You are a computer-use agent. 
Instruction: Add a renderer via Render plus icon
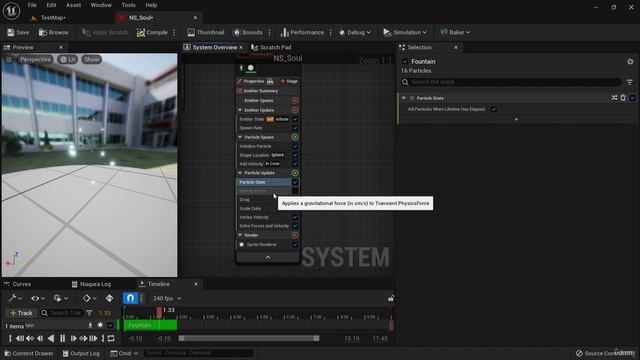295,235
